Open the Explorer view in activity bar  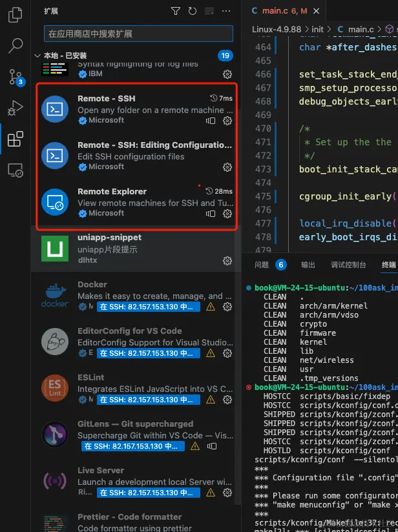[16, 15]
